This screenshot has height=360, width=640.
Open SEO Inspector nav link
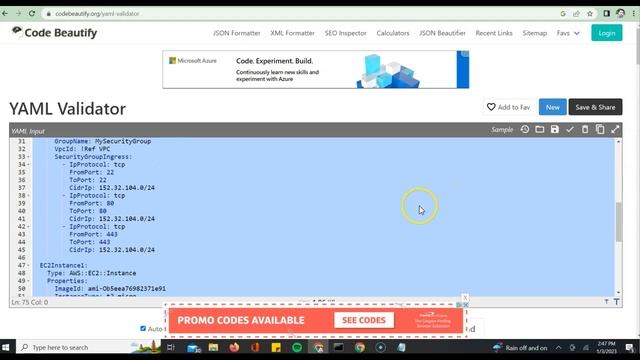pos(345,33)
